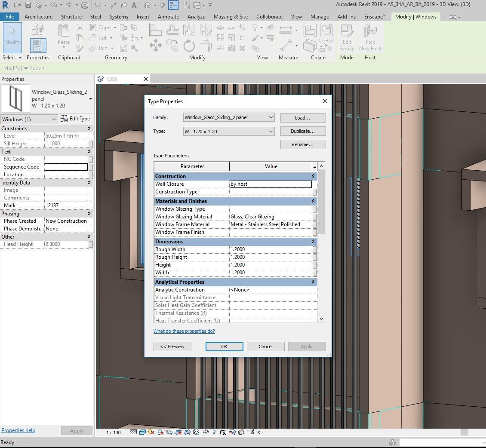Click the Print icon in quick access toolbar
486x448 pixels.
click(85, 5)
